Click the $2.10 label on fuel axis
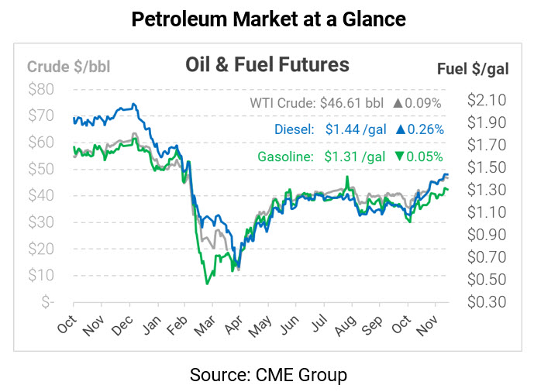Screen dimensions: 534x392 point(487,100)
